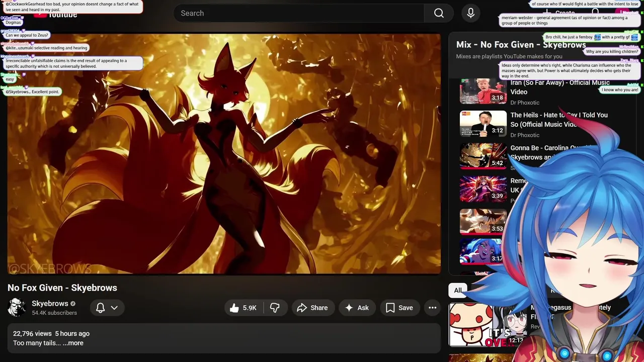Open the 3:39 duration playlist video
644x362 pixels.
point(483,189)
